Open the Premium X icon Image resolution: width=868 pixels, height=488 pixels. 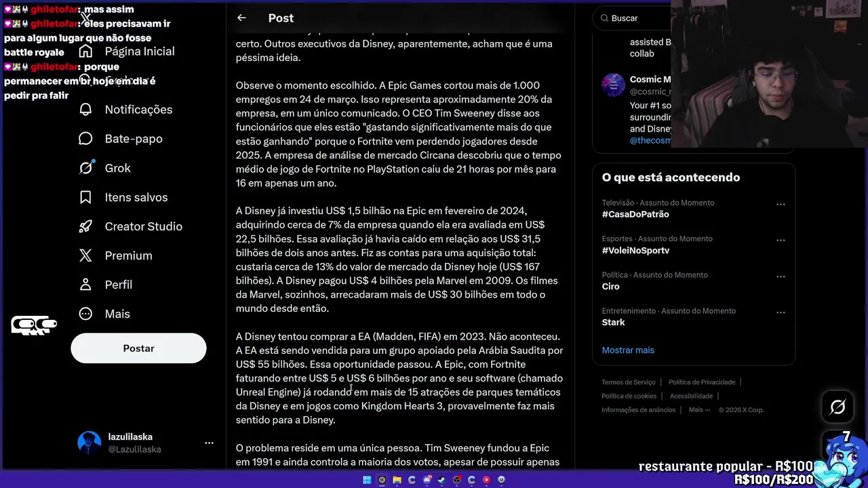[85, 256]
